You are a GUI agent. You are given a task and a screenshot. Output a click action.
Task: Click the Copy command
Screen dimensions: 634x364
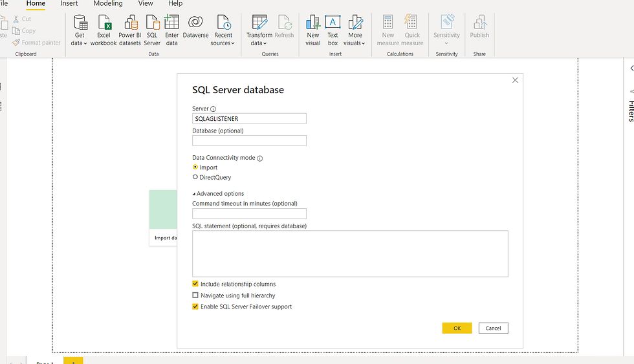click(x=24, y=30)
